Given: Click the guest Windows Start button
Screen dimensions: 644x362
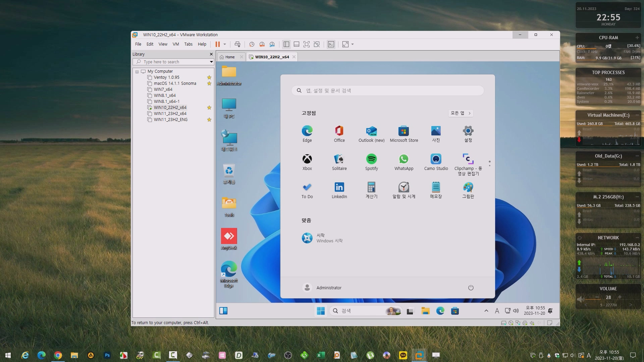Looking at the screenshot, I should tap(321, 311).
